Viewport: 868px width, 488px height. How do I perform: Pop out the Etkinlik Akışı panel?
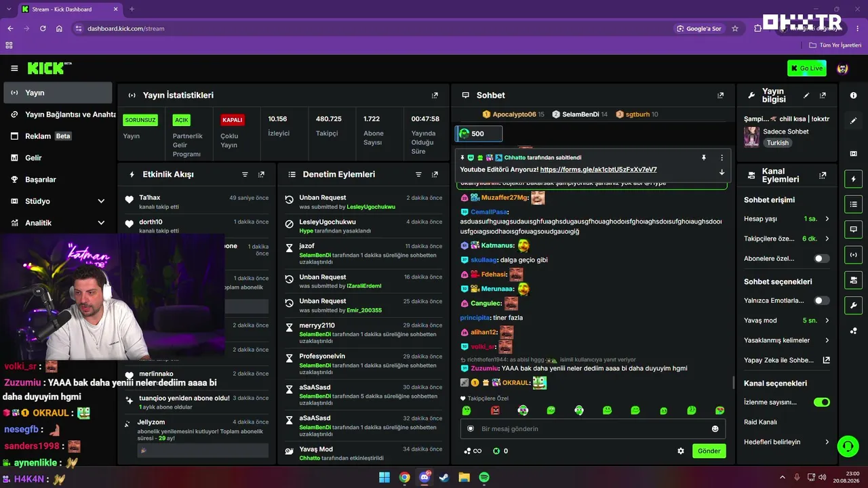[261, 174]
